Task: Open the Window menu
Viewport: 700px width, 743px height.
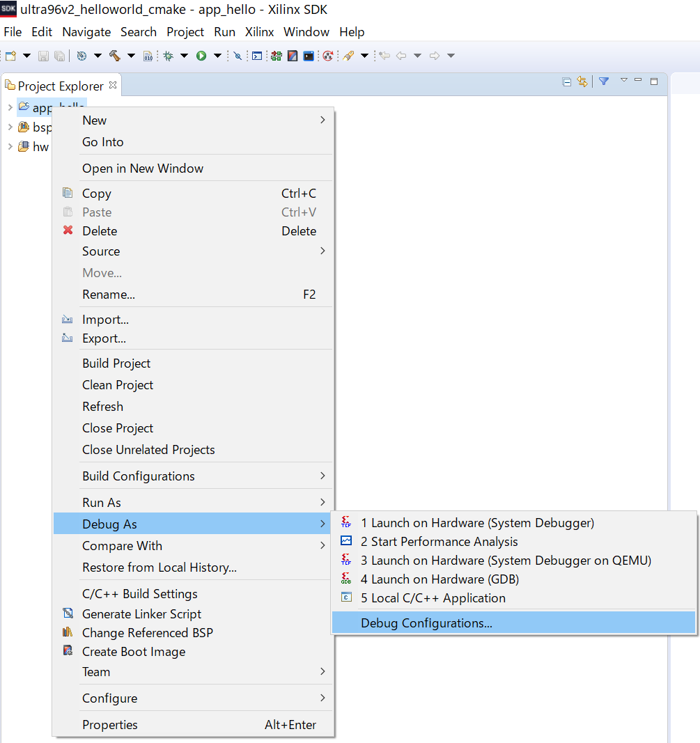Action: (x=306, y=32)
